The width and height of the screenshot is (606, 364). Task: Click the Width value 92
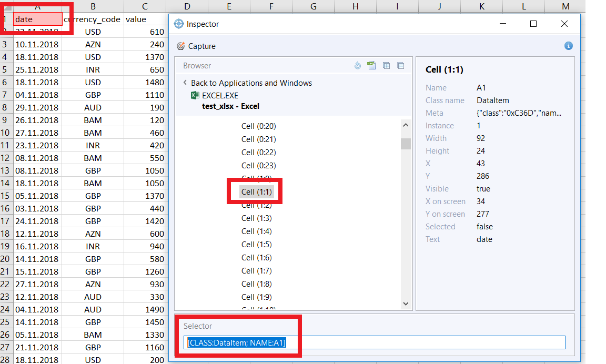tap(481, 138)
